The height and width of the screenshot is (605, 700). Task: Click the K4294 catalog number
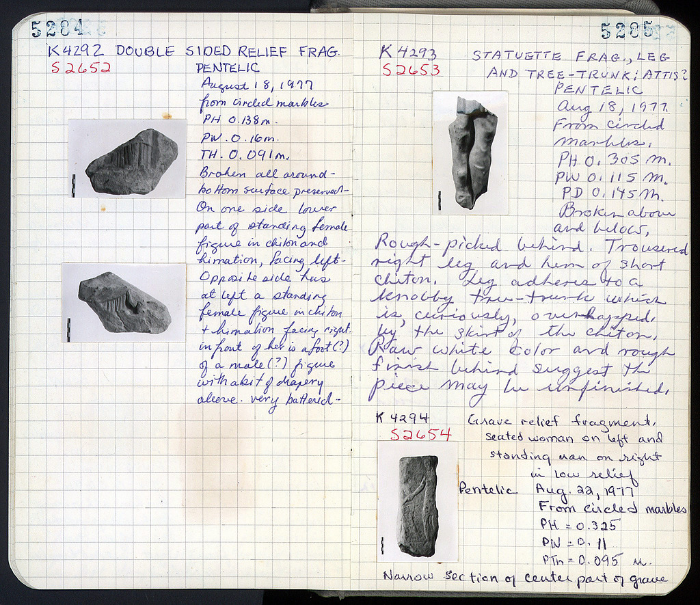pos(405,417)
